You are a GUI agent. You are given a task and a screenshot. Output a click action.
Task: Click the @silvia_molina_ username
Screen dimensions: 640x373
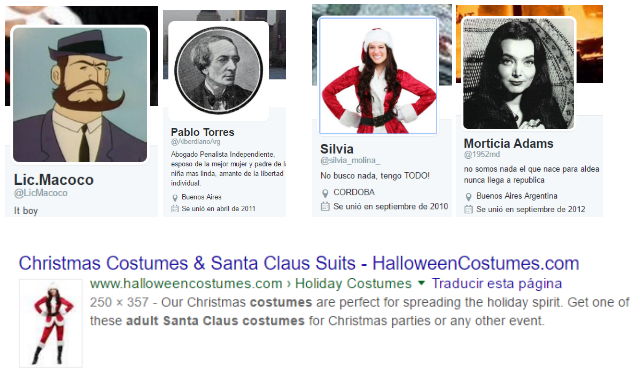[x=350, y=160]
